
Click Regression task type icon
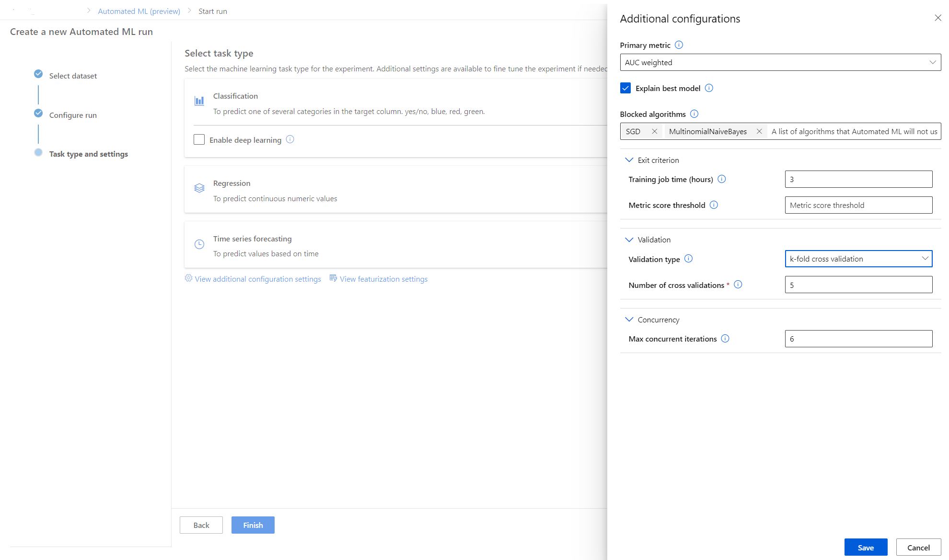(199, 188)
